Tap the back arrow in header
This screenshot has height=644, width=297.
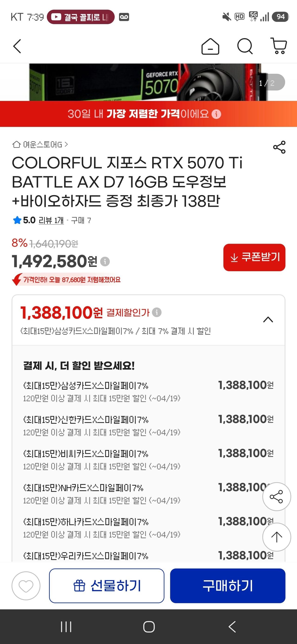click(17, 46)
